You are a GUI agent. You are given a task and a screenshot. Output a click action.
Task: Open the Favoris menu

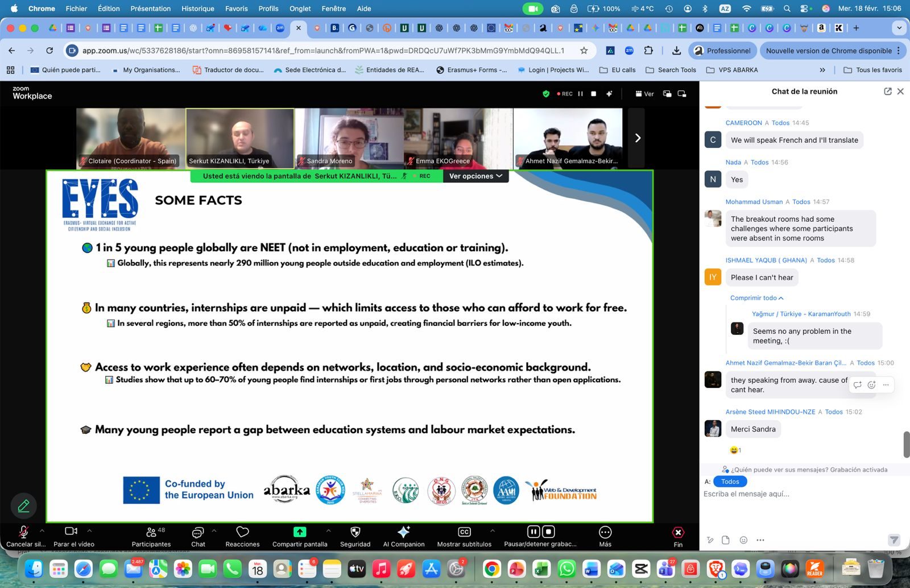[237, 9]
